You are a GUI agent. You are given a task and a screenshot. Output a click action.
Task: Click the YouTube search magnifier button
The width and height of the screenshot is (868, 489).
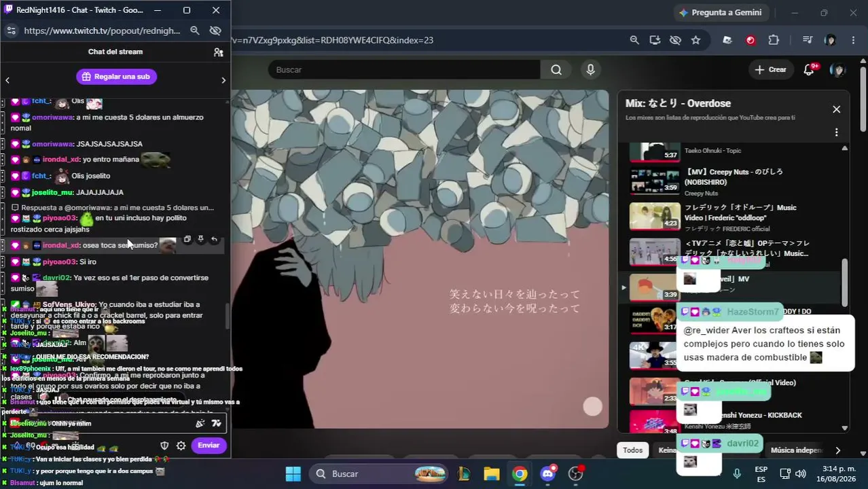tap(556, 69)
